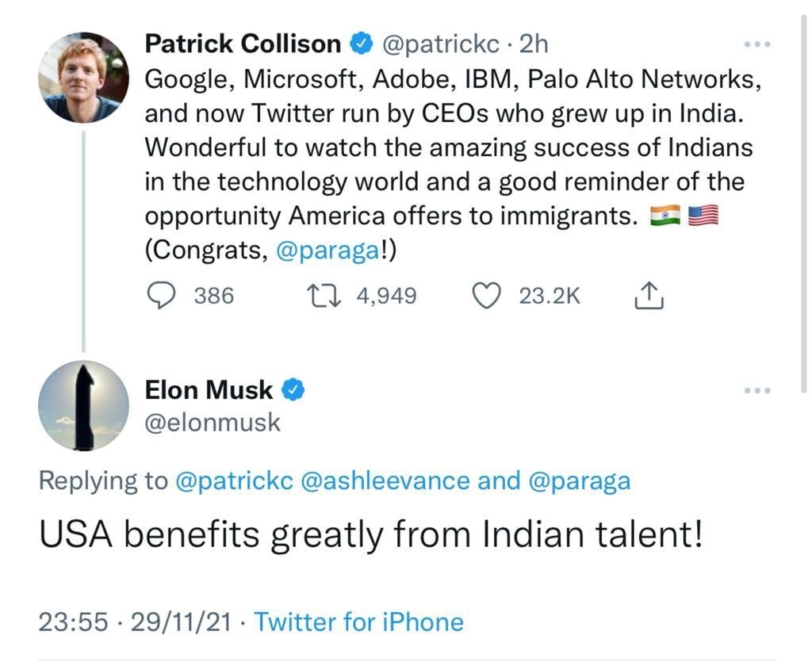Click the @elonmusk handle
This screenshot has width=812, height=666.
click(x=213, y=422)
